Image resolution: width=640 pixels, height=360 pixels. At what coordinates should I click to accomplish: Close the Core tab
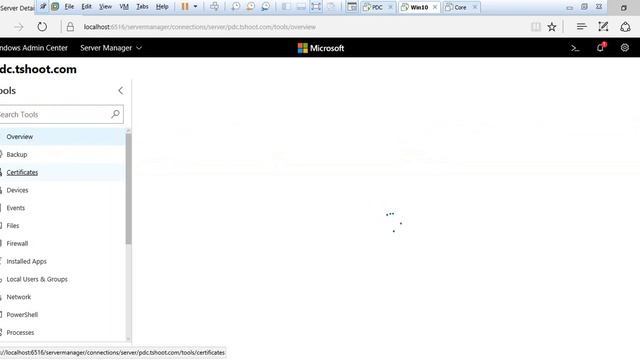tap(475, 7)
